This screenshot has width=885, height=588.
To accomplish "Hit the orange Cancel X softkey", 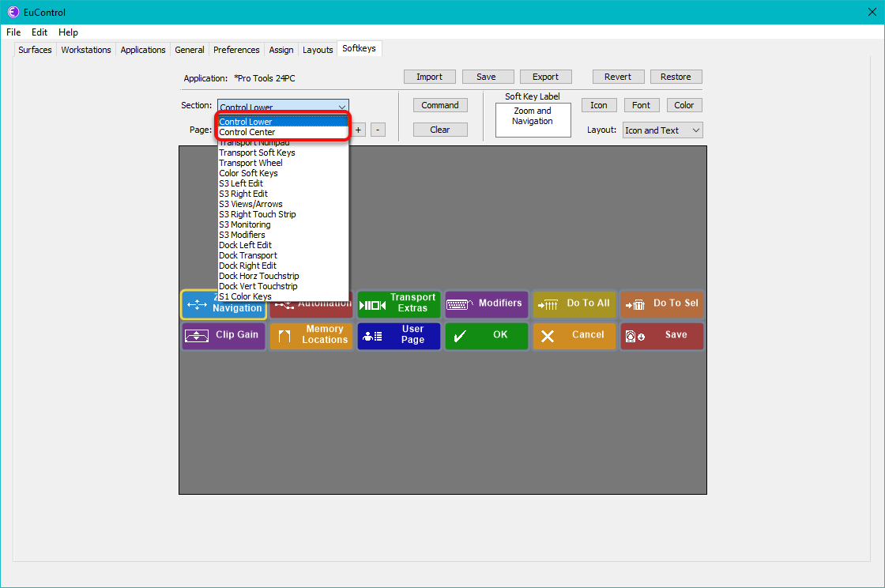I will click(574, 335).
